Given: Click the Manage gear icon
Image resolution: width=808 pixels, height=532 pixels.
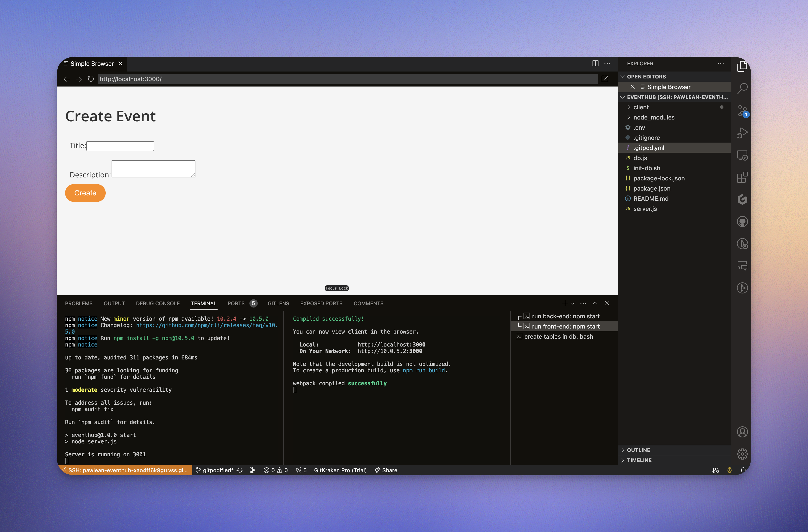Looking at the screenshot, I should [742, 454].
